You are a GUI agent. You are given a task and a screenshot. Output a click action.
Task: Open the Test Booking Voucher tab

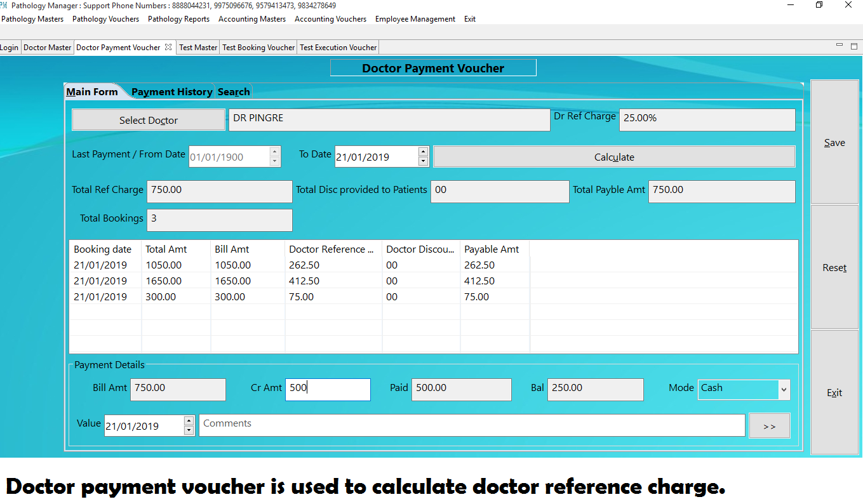coord(258,48)
